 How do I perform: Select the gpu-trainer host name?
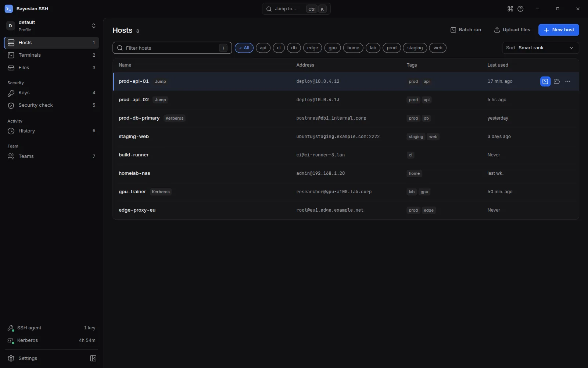click(x=132, y=192)
